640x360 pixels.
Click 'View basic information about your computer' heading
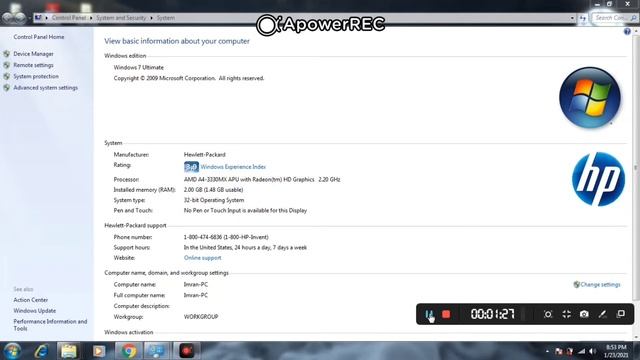click(177, 41)
